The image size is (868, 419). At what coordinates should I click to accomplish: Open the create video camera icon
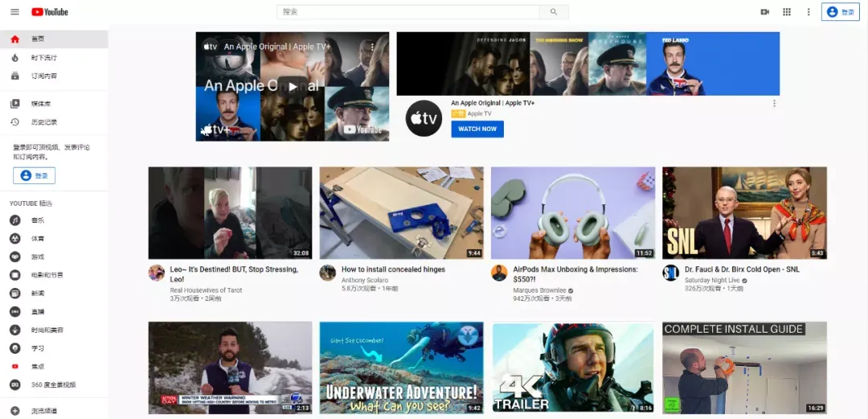pos(765,12)
